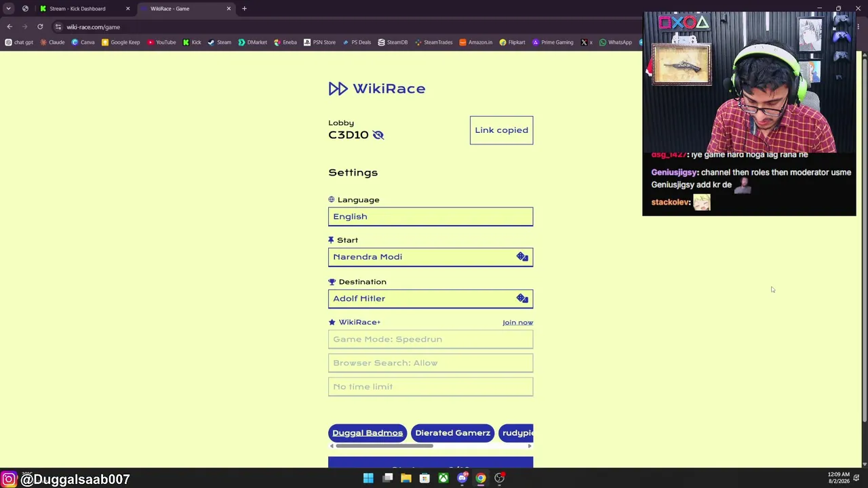Open the chat gpt bookmark
This screenshot has height=488, width=868.
[x=19, y=43]
